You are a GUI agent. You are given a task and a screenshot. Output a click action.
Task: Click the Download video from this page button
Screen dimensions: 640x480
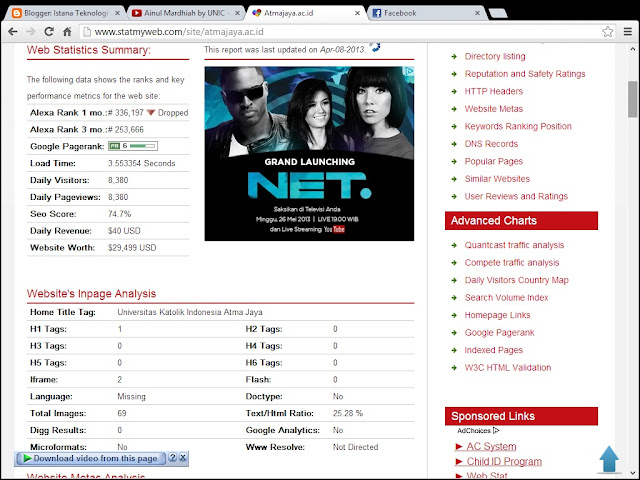click(90, 458)
